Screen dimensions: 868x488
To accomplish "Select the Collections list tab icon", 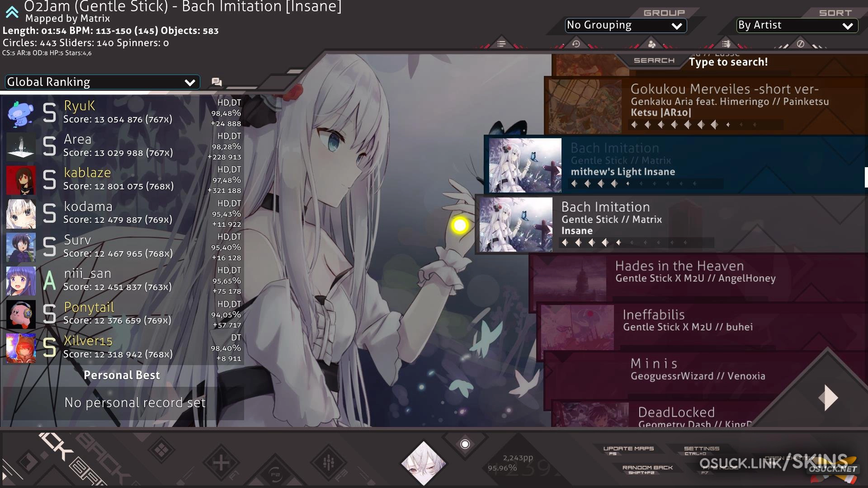I will (501, 44).
